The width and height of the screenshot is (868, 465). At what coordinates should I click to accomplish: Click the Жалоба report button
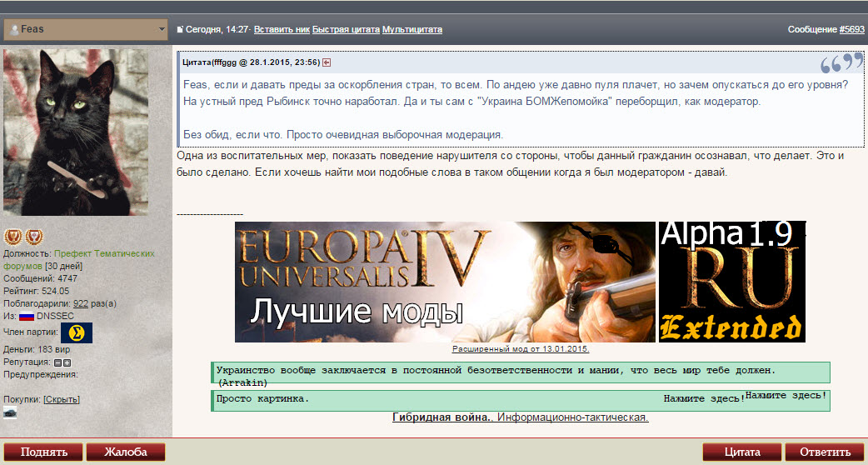[126, 452]
